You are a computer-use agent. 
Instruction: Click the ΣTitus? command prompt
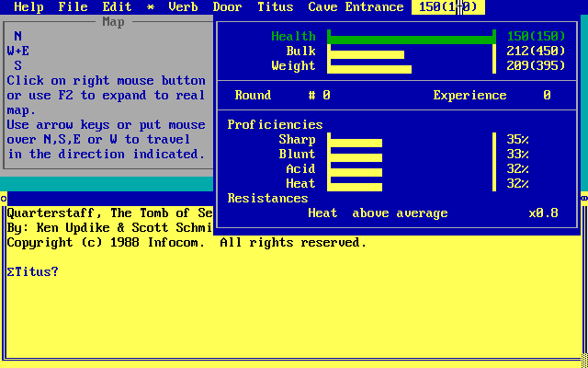coord(33,272)
